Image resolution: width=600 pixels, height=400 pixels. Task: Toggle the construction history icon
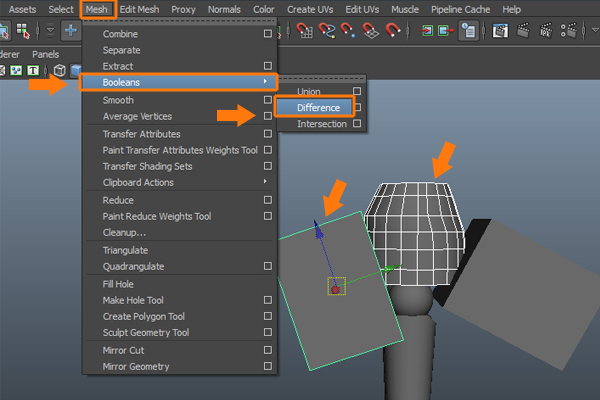[x=468, y=31]
